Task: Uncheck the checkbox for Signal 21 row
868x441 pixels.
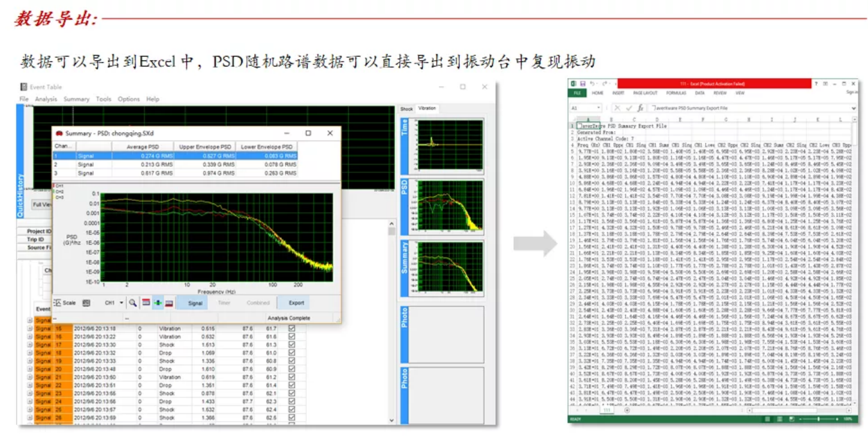Action: [292, 377]
